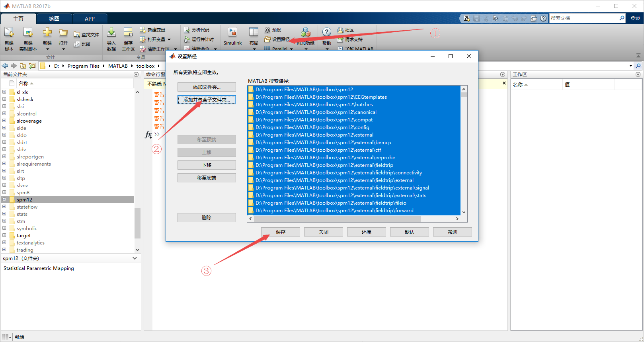
Task: Click 分析代码 (Analyze Code)
Action: pos(197,30)
